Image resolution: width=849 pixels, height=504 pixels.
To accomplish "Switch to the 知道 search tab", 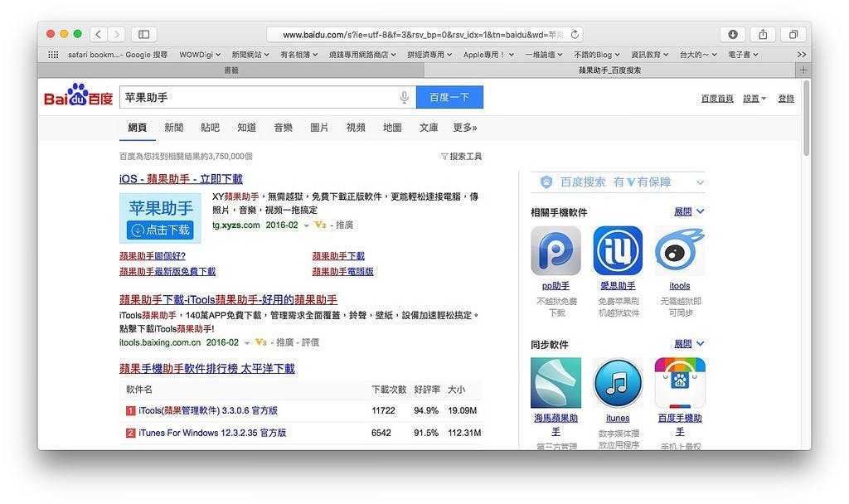I will coord(246,127).
